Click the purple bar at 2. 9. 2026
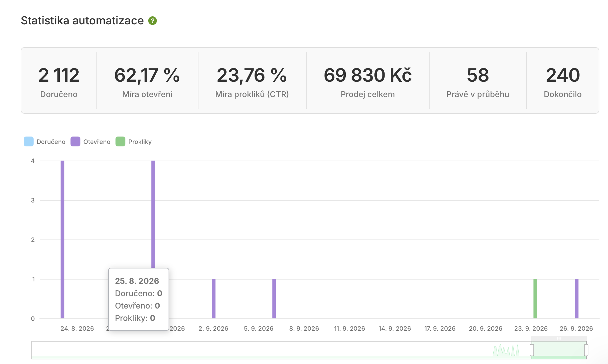The image size is (608, 364). [214, 299]
